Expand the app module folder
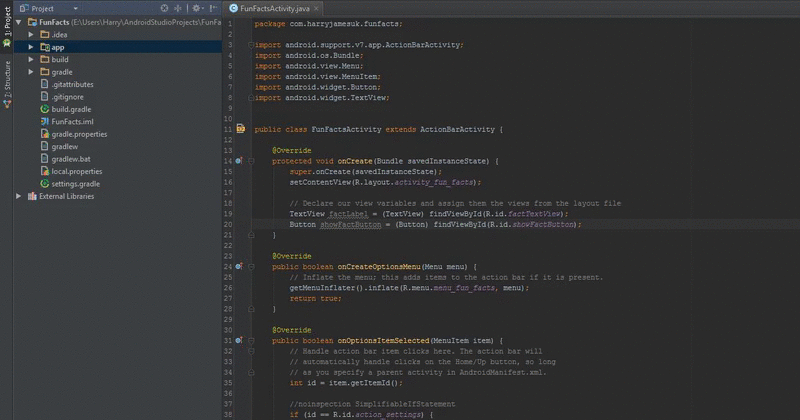The image size is (800, 420). pos(31,47)
